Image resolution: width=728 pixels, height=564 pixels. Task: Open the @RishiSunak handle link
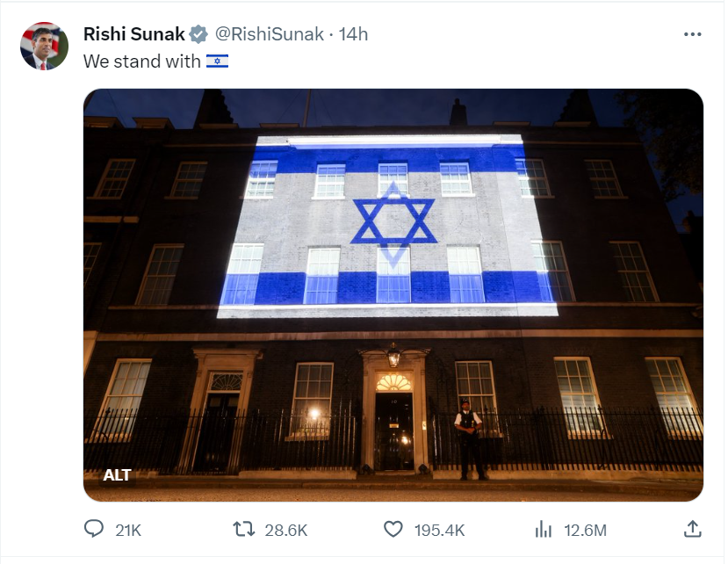[x=268, y=34]
